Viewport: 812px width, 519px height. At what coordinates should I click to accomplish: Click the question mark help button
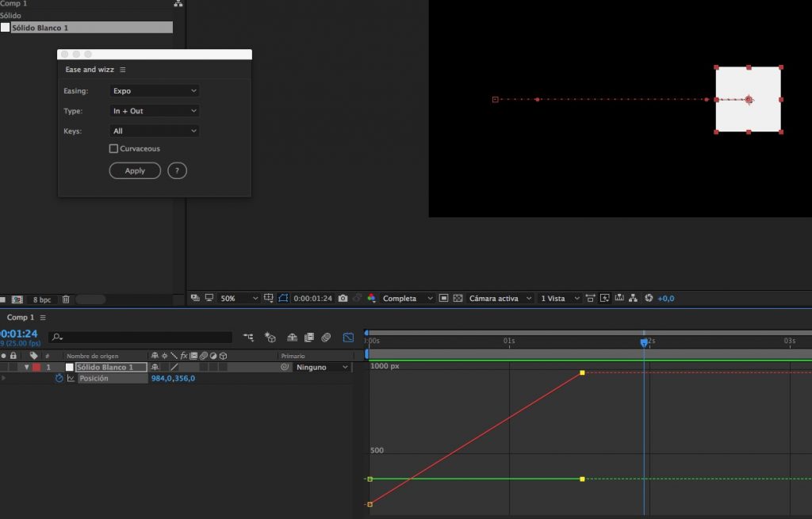(x=177, y=170)
